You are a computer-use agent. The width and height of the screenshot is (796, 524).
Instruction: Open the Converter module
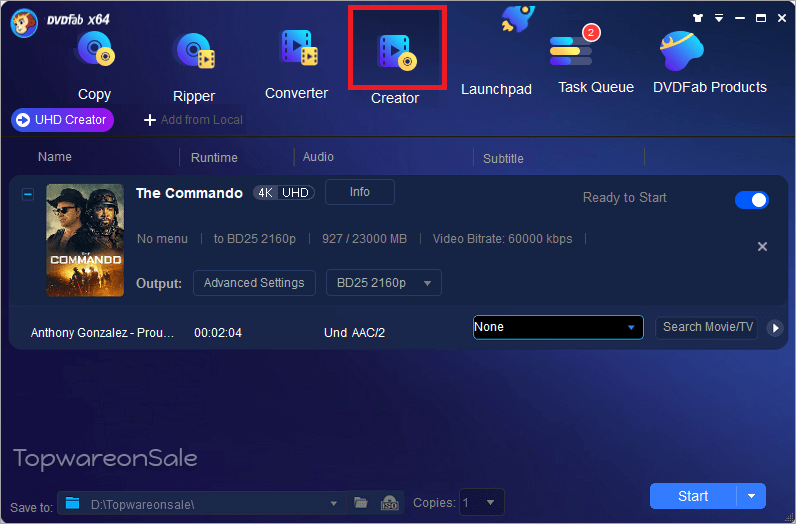tap(296, 64)
